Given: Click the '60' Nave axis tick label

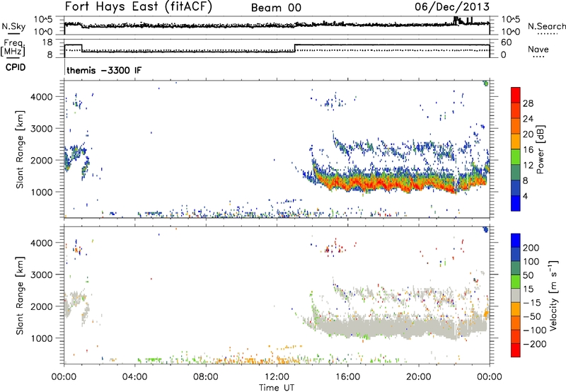Looking at the screenshot, I should 507,42.
